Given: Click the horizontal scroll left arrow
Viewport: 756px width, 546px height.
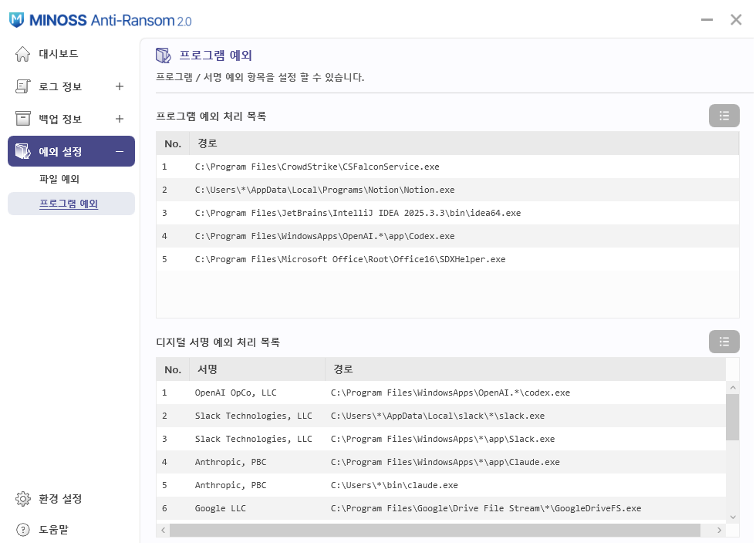Looking at the screenshot, I should pyautogui.click(x=164, y=531).
